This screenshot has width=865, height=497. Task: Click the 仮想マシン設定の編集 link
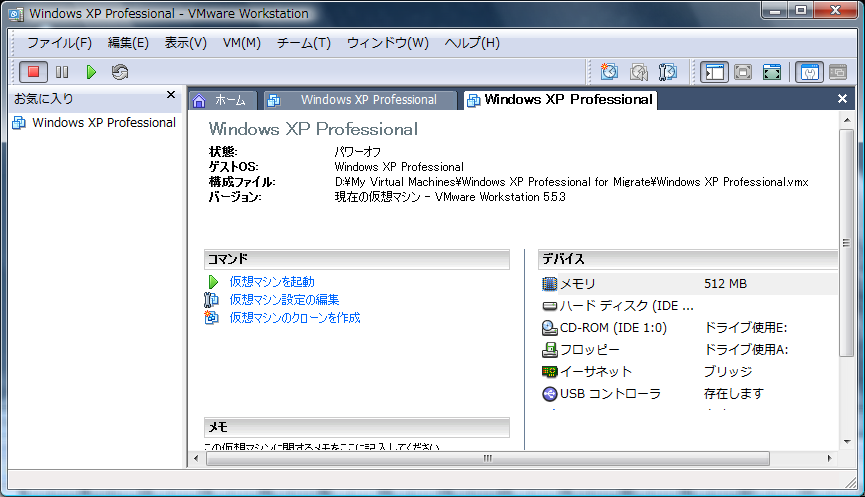[x=284, y=300]
